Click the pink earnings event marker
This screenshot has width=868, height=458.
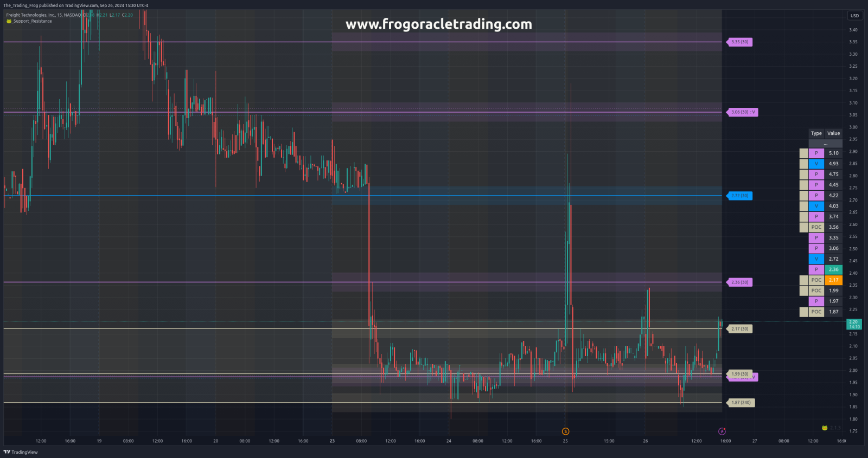(722, 431)
